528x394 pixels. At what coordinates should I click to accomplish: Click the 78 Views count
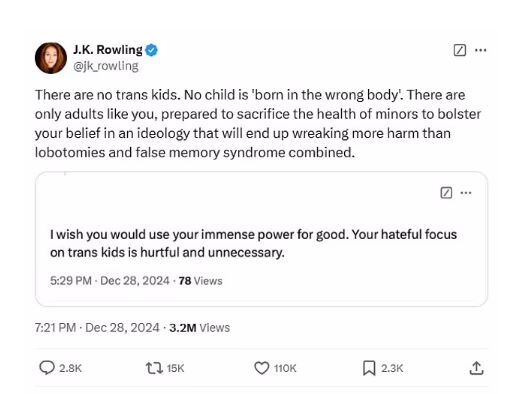click(201, 281)
